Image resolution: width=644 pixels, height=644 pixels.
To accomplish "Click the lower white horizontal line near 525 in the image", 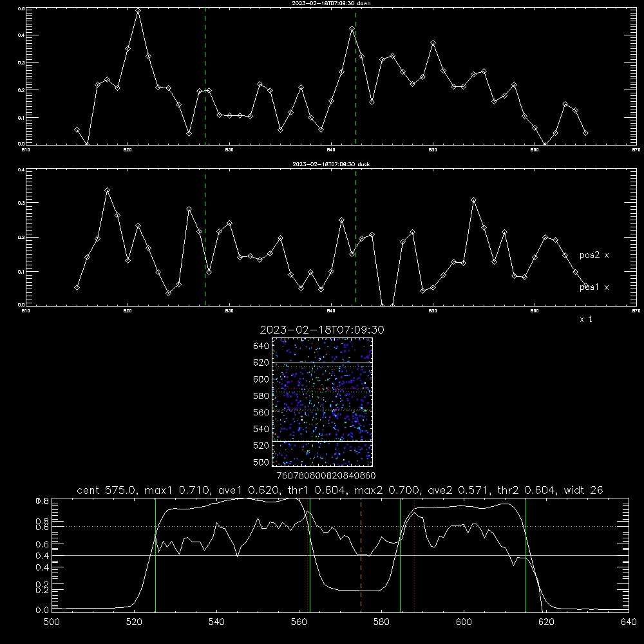I will click(x=322, y=442).
